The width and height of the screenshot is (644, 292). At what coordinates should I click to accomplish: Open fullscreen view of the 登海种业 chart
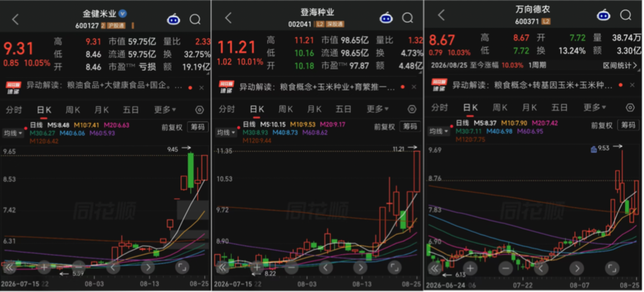tap(394, 268)
